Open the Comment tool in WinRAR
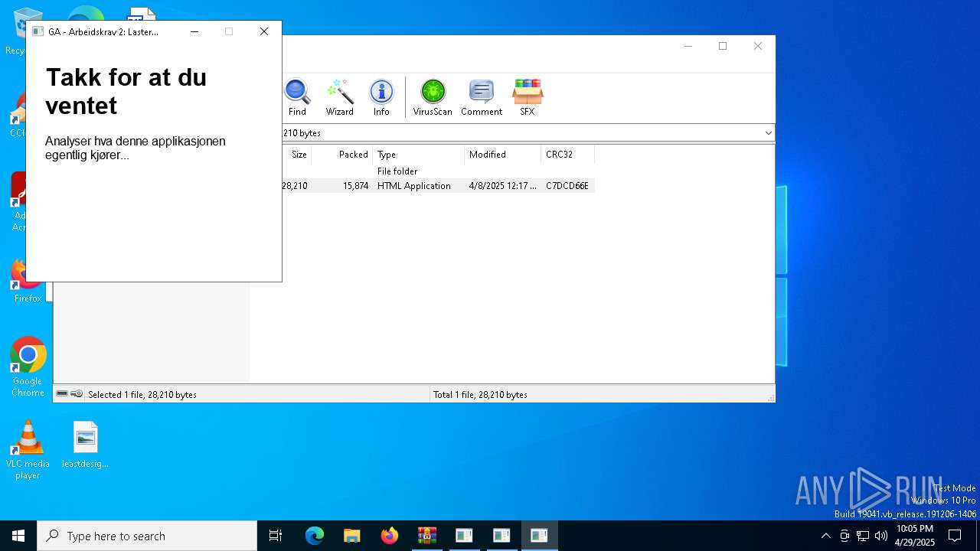Screen dimensions: 980x551 coord(482,97)
